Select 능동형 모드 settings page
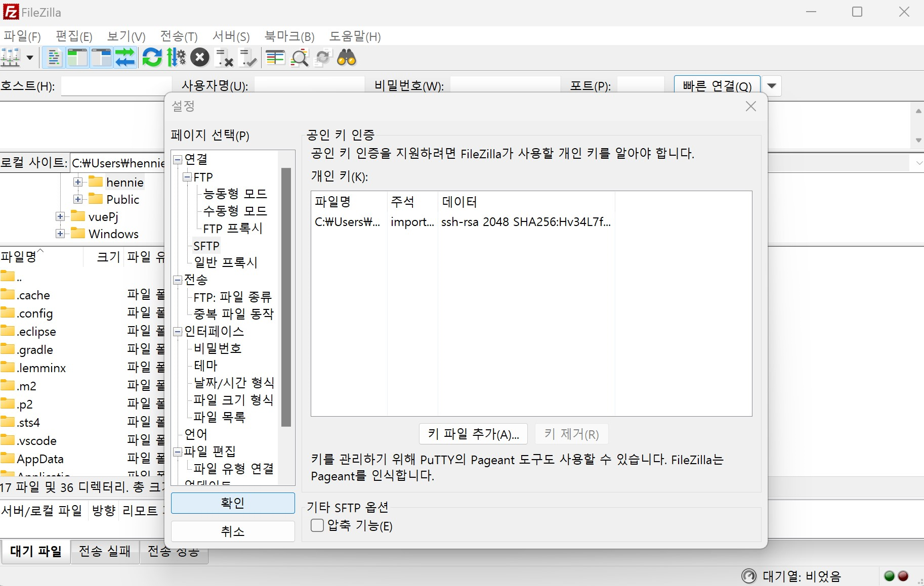924x586 pixels. point(235,194)
